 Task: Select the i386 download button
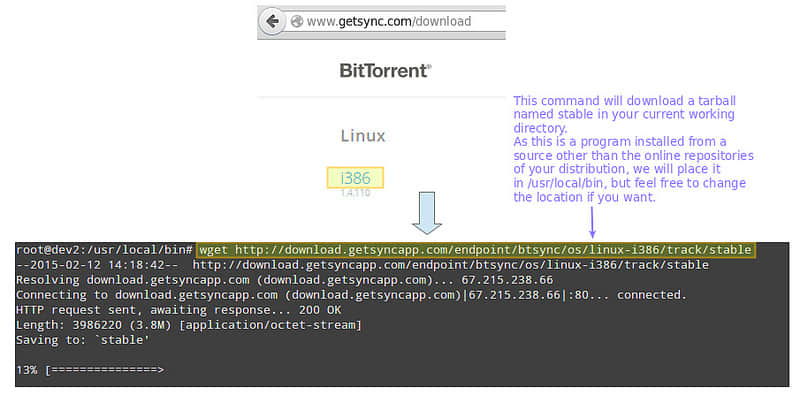pos(355,178)
